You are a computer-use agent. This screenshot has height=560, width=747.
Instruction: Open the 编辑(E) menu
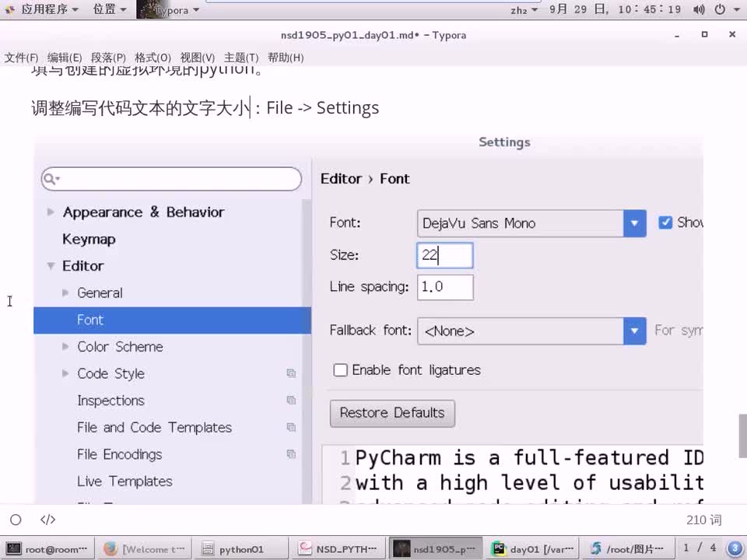pyautogui.click(x=65, y=58)
